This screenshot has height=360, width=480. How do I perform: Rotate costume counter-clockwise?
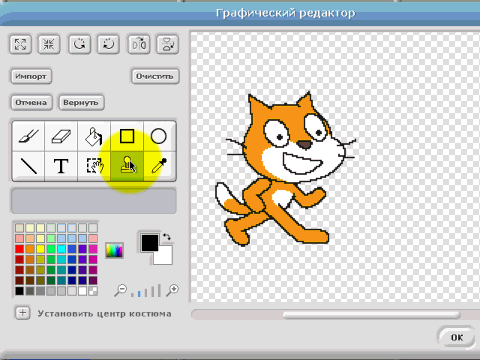79,44
